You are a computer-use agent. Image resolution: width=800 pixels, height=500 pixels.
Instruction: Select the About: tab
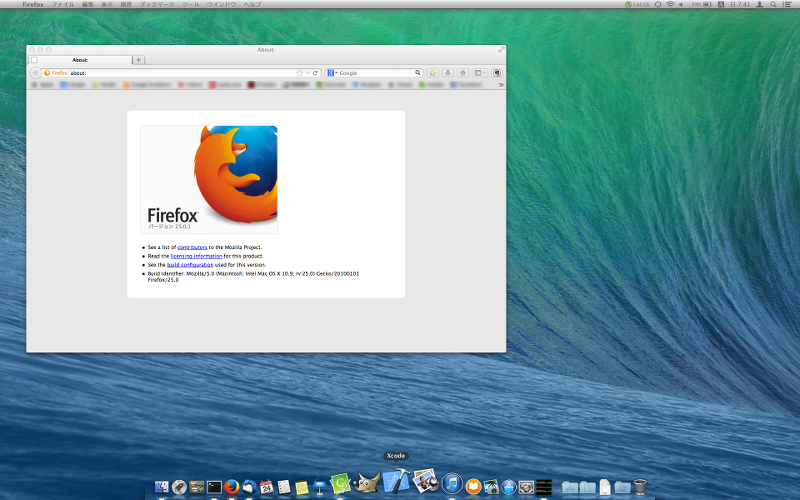click(x=80, y=60)
